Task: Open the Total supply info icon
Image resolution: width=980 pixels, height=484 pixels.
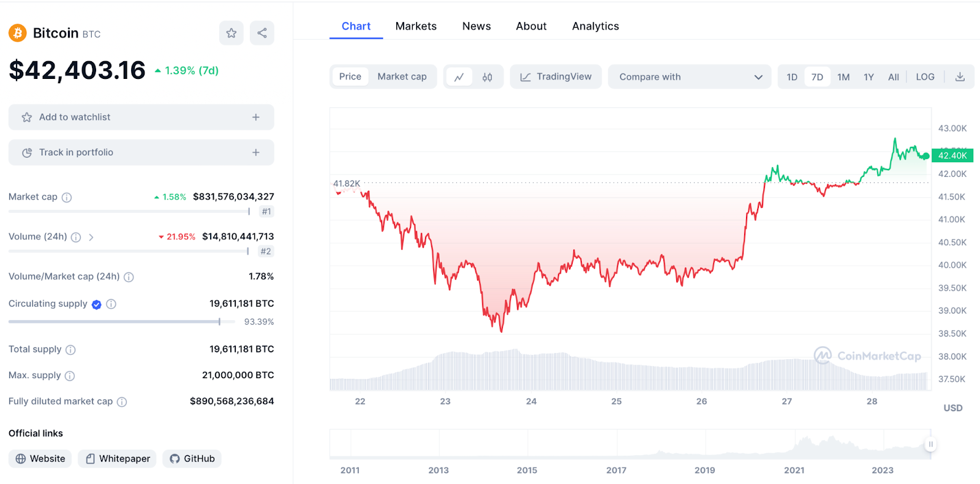Action: tap(70, 350)
